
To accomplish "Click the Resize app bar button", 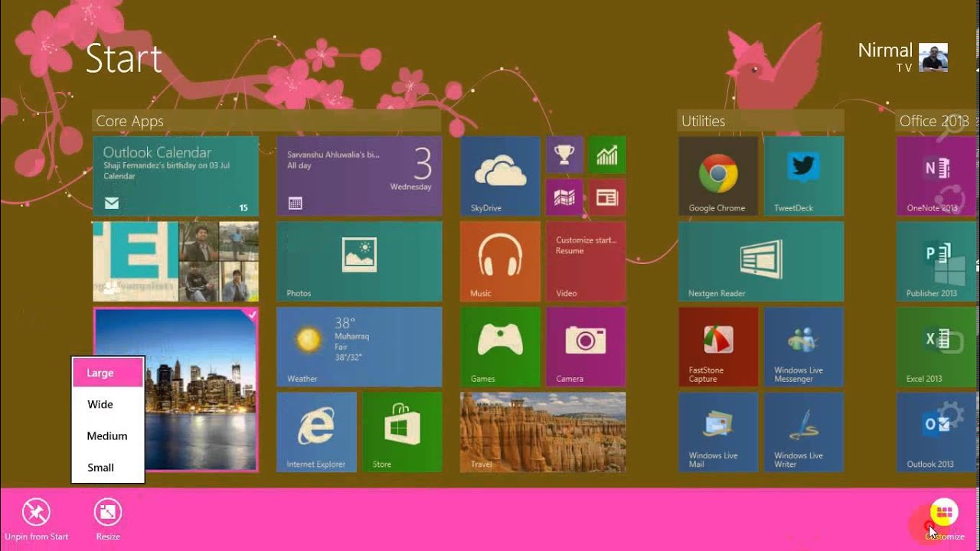I will pos(108,520).
